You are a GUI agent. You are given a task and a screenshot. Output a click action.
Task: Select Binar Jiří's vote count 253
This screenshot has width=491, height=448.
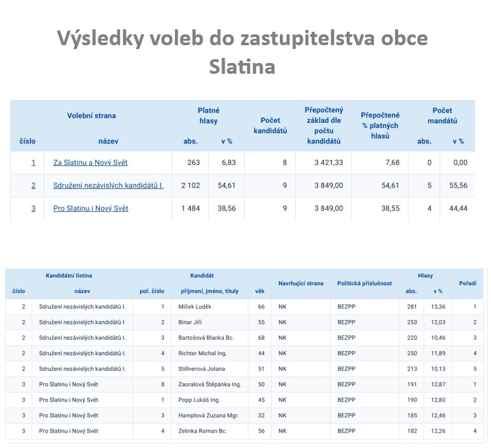point(411,323)
